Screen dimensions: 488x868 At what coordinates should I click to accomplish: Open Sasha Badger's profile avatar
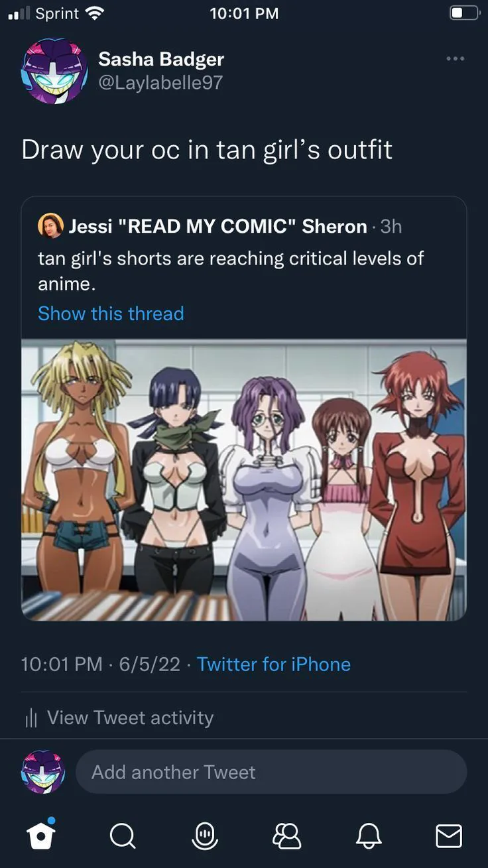coord(54,71)
